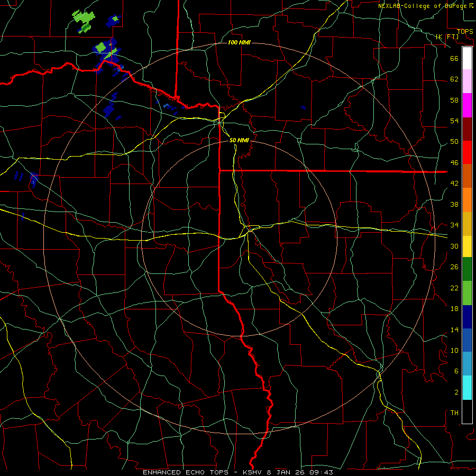The height and width of the screenshot is (476, 476).
Task: Click the "100 NMI" range ring label
Action: point(239,42)
